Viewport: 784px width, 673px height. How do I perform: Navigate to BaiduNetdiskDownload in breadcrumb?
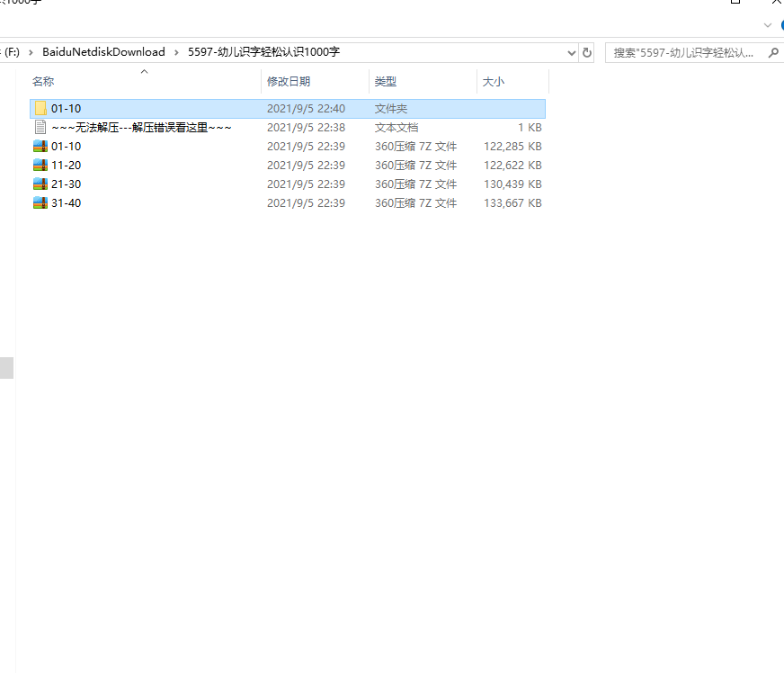pos(103,52)
